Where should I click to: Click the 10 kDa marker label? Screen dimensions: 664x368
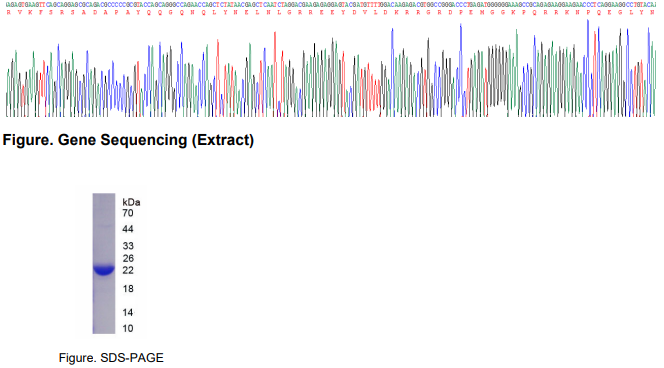point(128,328)
